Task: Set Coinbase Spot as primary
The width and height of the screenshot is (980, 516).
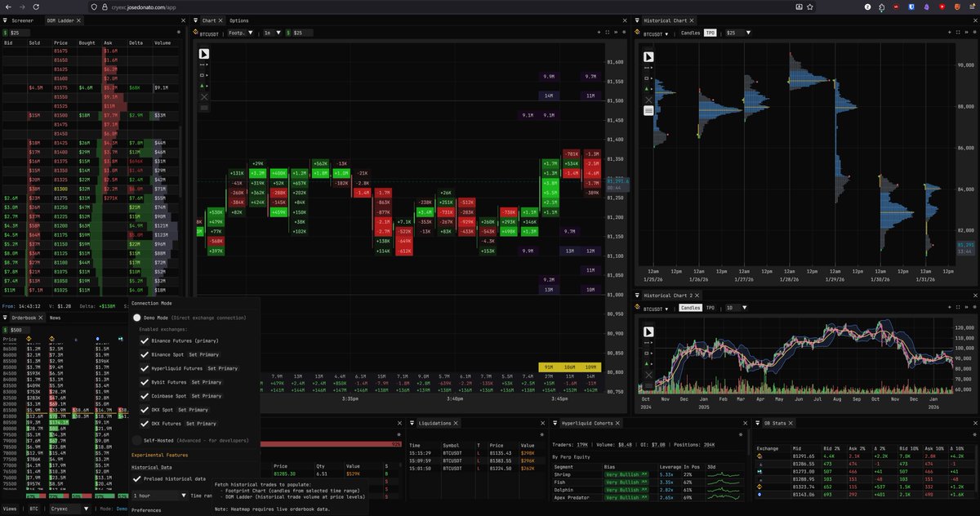Action: pyautogui.click(x=208, y=396)
